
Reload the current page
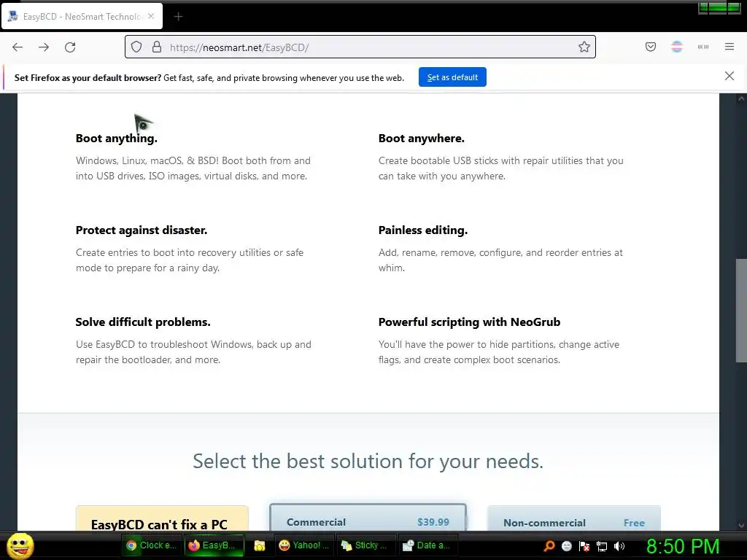click(x=70, y=47)
